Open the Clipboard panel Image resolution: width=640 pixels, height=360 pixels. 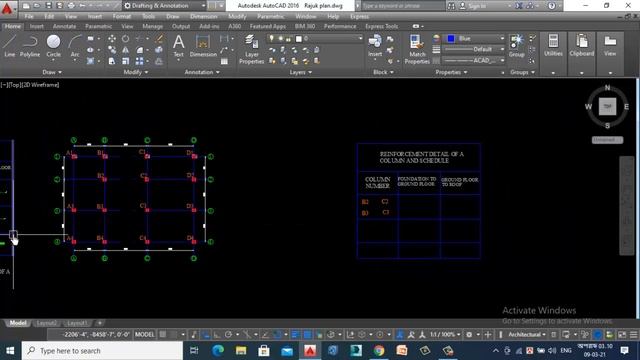click(x=582, y=45)
